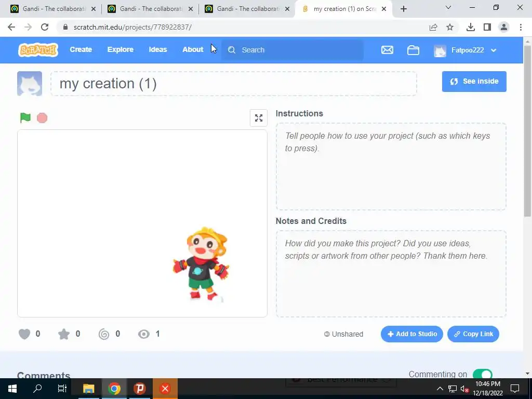This screenshot has width=532, height=399.
Task: Open a new browser tab
Action: pyautogui.click(x=403, y=9)
